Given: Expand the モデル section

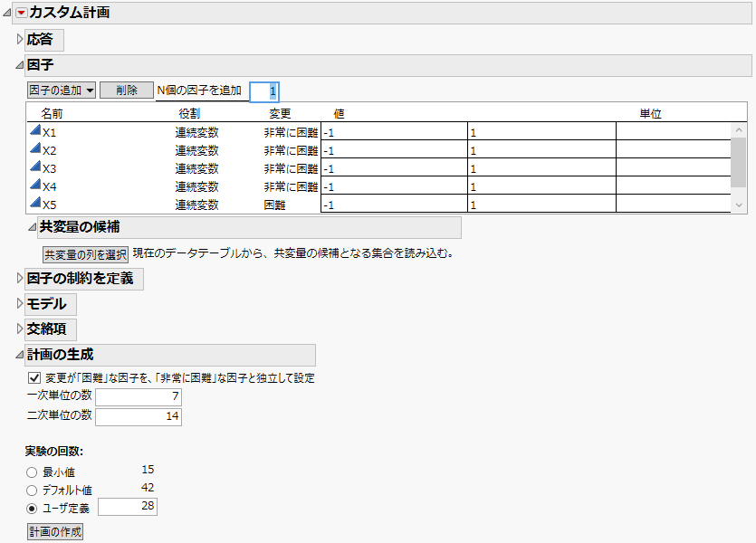Looking at the screenshot, I should 18,304.
